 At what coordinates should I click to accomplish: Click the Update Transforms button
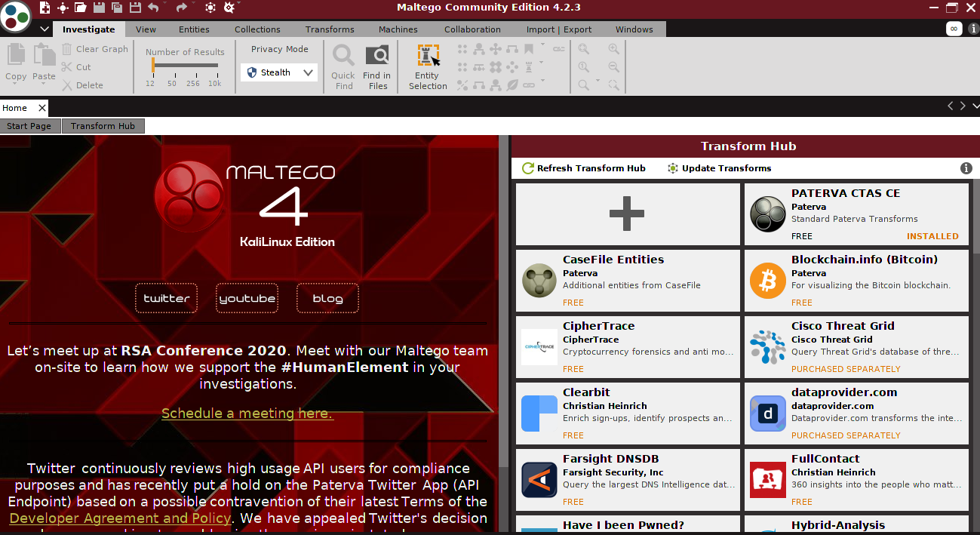click(719, 168)
